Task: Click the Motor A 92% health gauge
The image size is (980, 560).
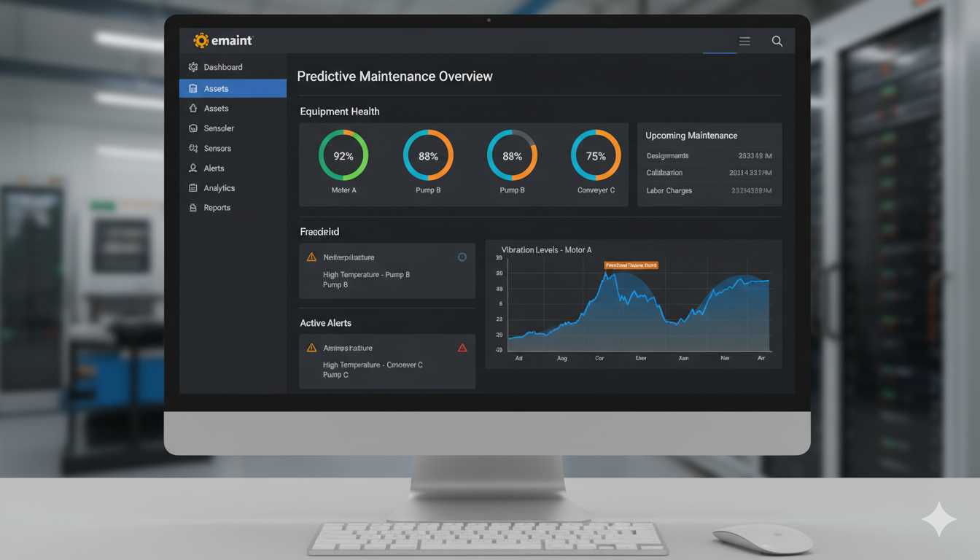Action: tap(343, 155)
